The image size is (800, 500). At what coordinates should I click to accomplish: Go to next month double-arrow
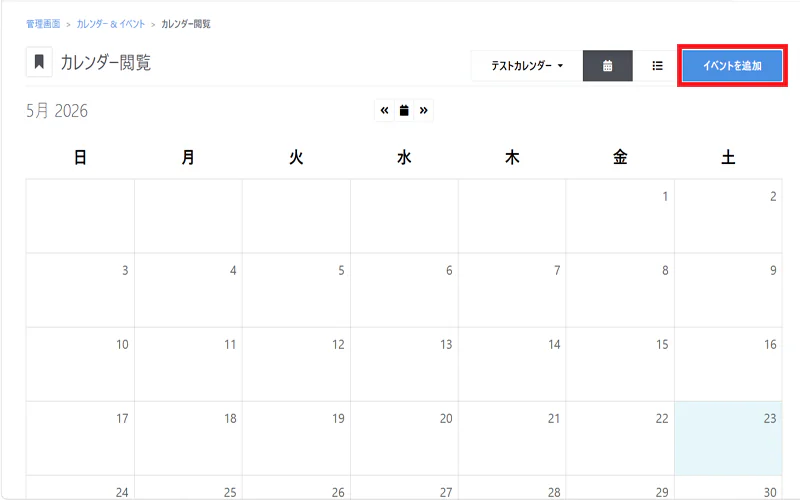(x=423, y=110)
